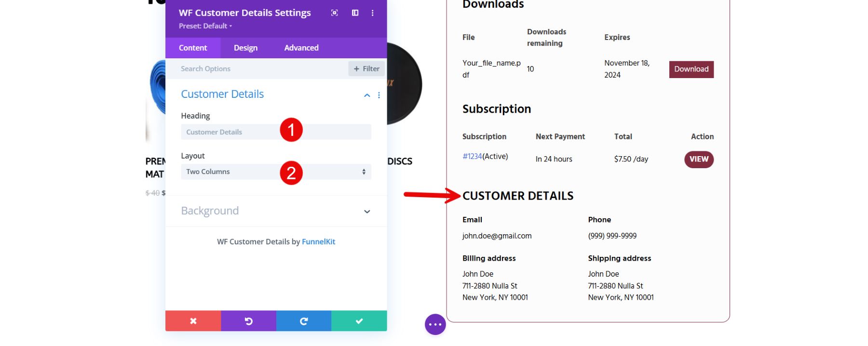The width and height of the screenshot is (868, 346).
Task: Click the snap-to-sidebar icon in settings header
Action: coord(355,13)
